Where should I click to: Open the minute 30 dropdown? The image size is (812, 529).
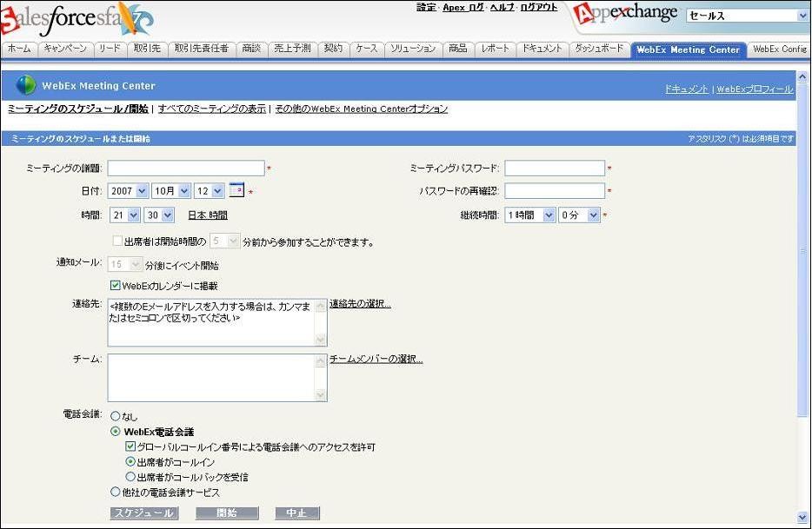(159, 215)
